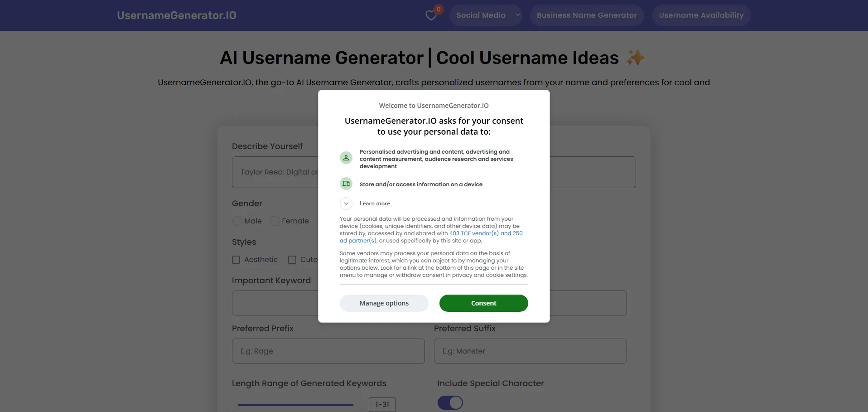868x412 pixels.
Task: Click the UsernameGenerator.IO logo
Action: (x=177, y=15)
